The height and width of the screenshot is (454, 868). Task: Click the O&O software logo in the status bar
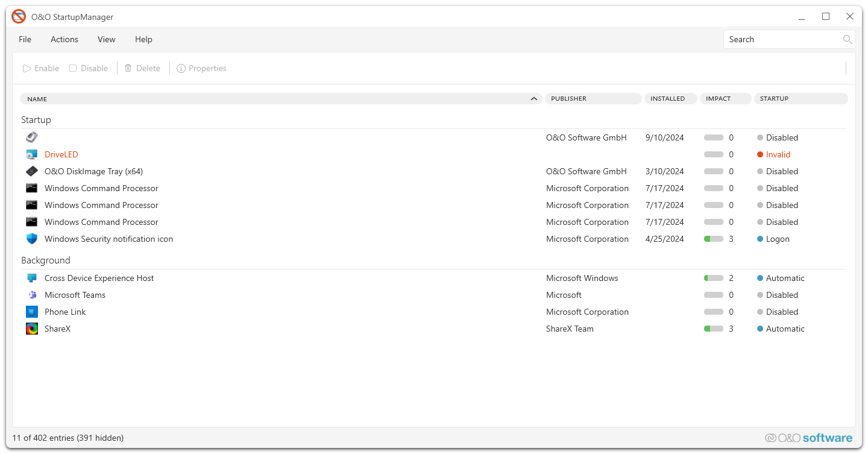click(x=809, y=438)
